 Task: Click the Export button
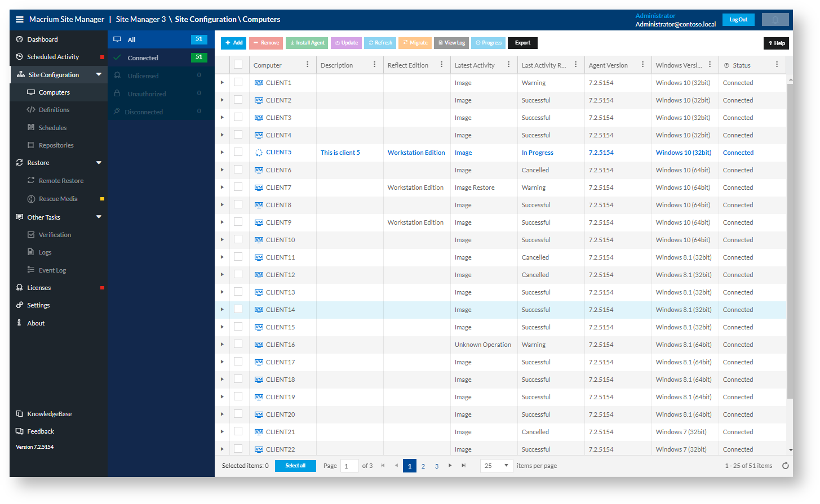click(x=522, y=43)
